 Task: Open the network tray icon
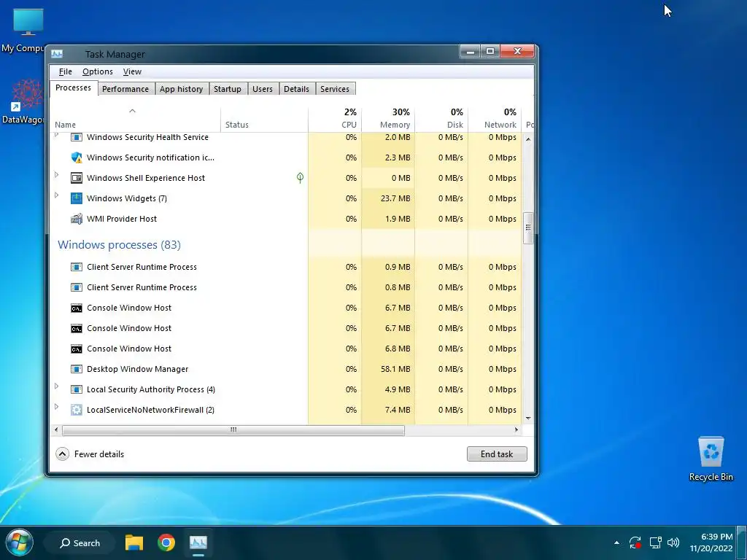(x=656, y=542)
